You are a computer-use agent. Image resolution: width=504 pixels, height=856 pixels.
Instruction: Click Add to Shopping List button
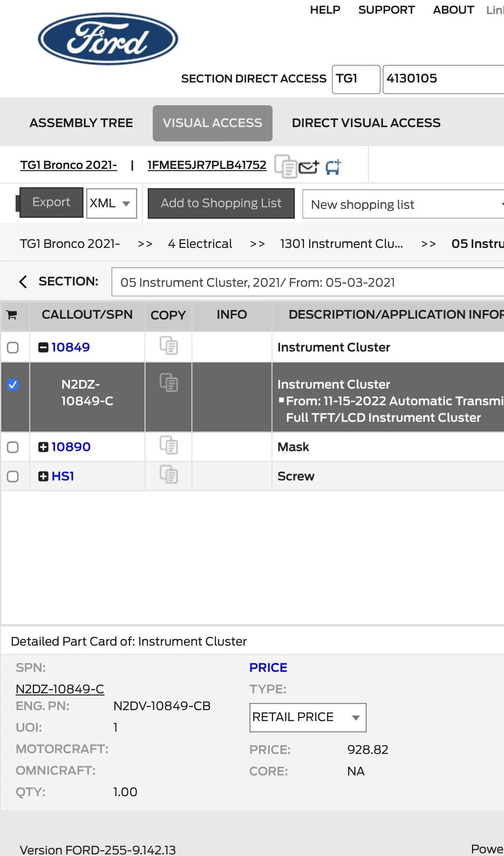[221, 203]
